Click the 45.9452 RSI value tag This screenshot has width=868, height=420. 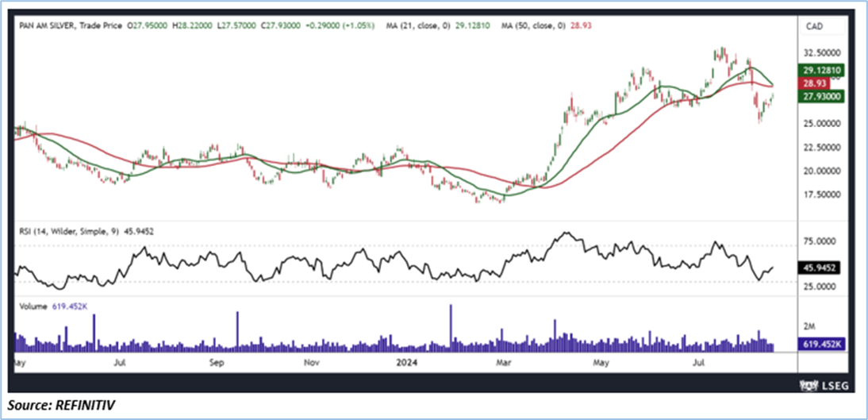(820, 268)
